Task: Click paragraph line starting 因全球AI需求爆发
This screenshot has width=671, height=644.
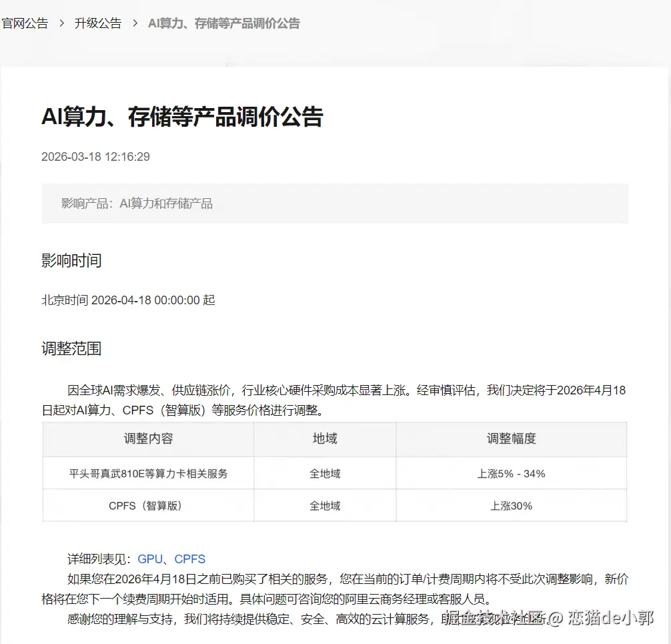Action: pos(347,390)
